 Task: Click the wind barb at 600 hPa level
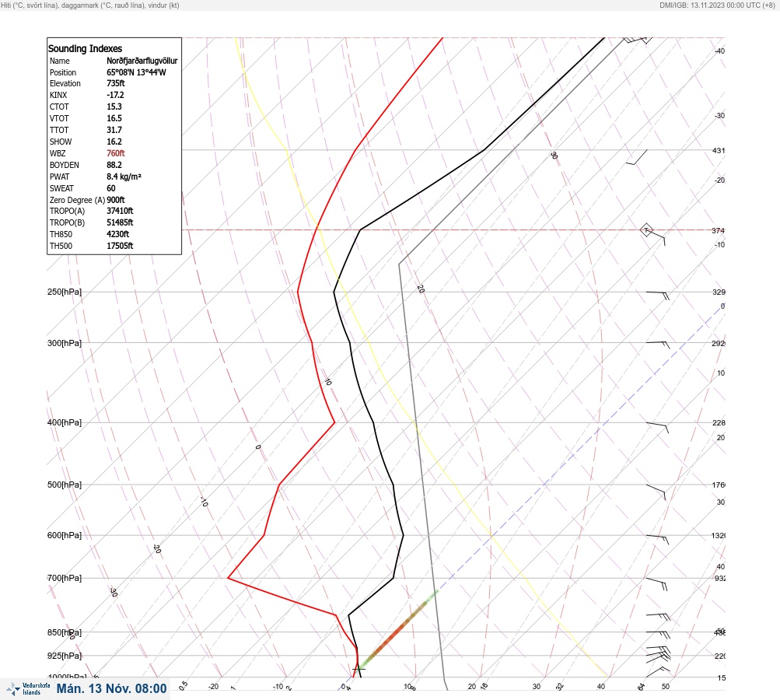[x=657, y=539]
